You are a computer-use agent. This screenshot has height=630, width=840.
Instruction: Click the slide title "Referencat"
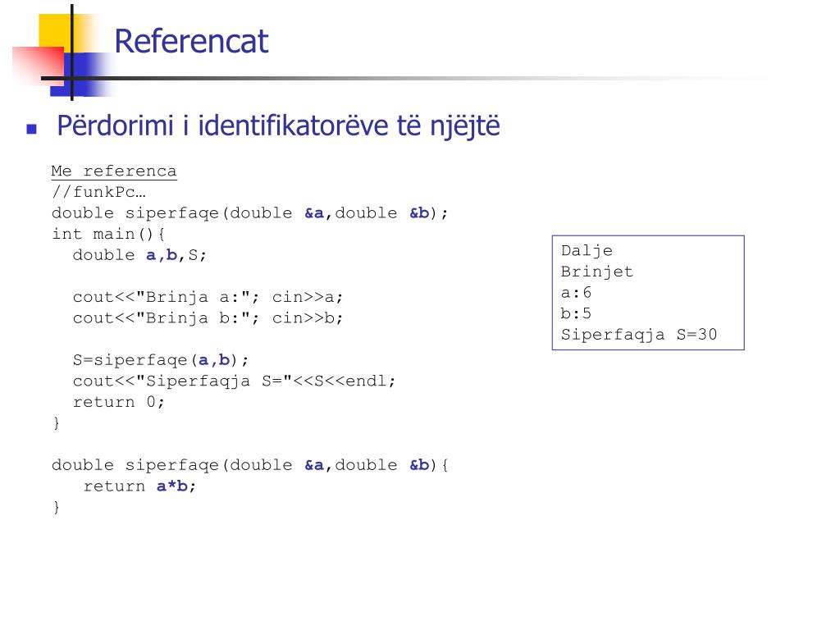pyautogui.click(x=191, y=41)
